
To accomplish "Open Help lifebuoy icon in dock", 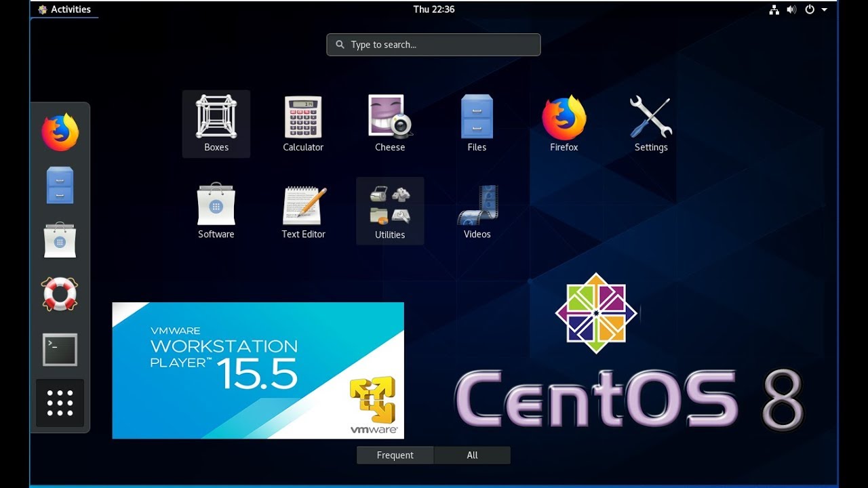I will point(60,294).
